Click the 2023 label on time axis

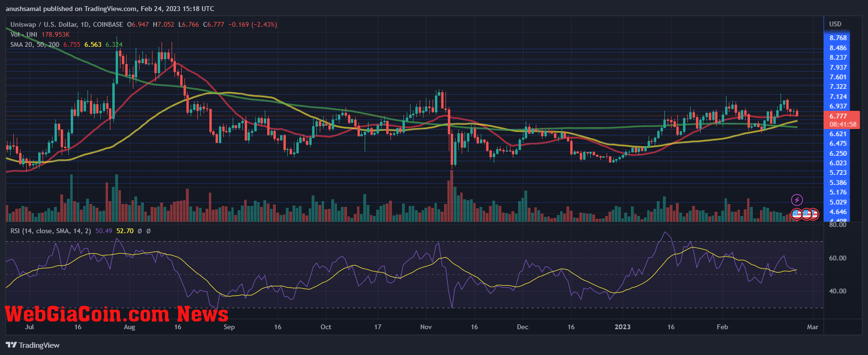tap(622, 327)
